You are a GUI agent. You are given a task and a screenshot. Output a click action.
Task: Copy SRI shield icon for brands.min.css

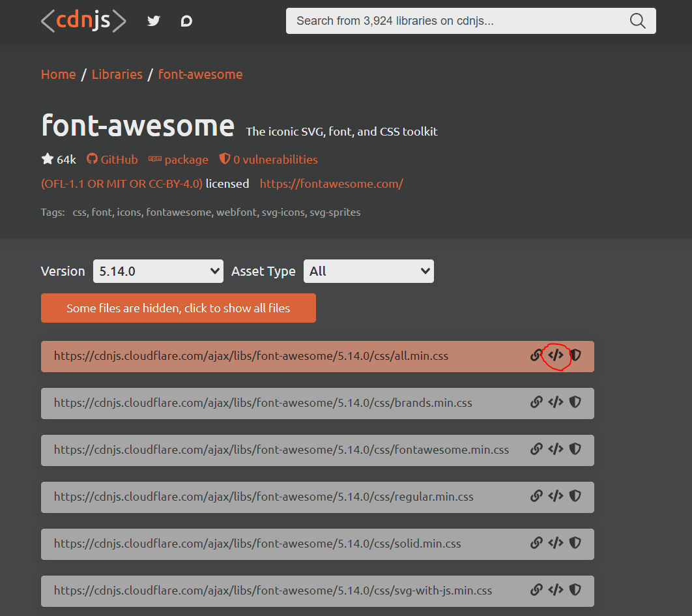(575, 402)
